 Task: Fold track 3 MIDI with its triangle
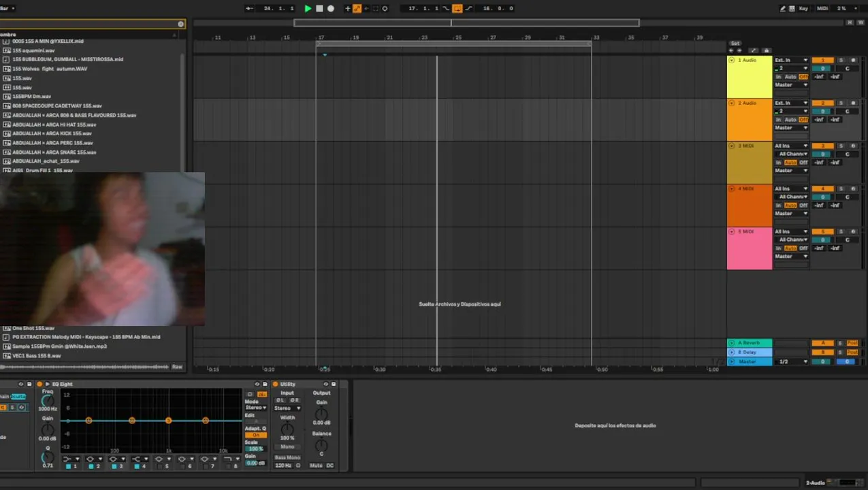(x=732, y=146)
